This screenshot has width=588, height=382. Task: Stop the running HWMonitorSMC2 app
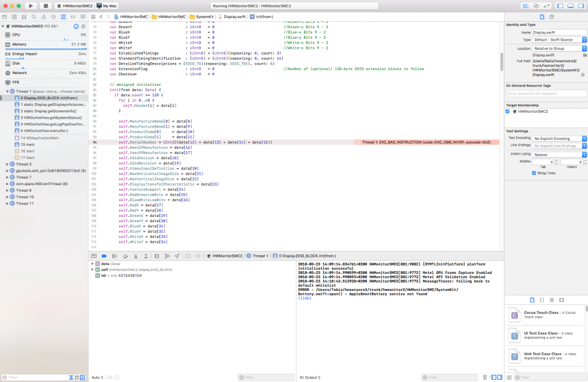pos(45,6)
